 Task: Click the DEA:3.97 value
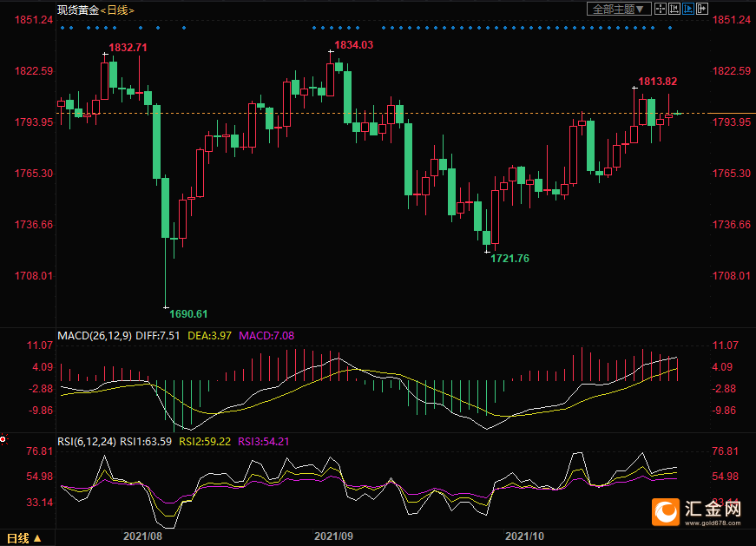pyautogui.click(x=210, y=336)
